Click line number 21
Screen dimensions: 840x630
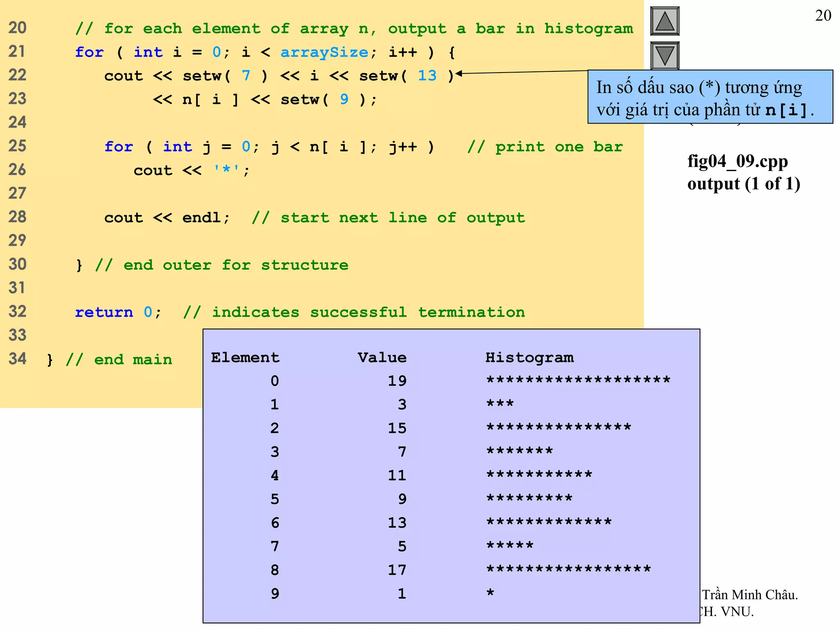click(x=17, y=52)
